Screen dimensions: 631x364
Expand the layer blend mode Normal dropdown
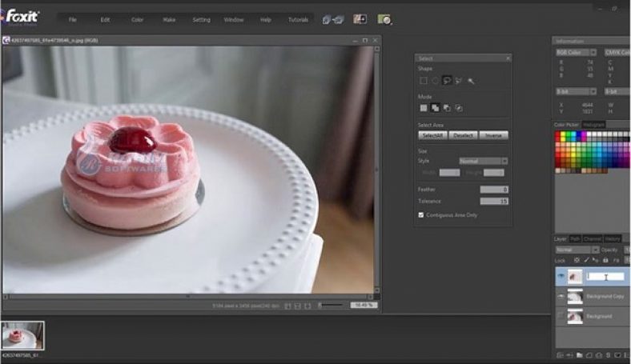(x=573, y=250)
